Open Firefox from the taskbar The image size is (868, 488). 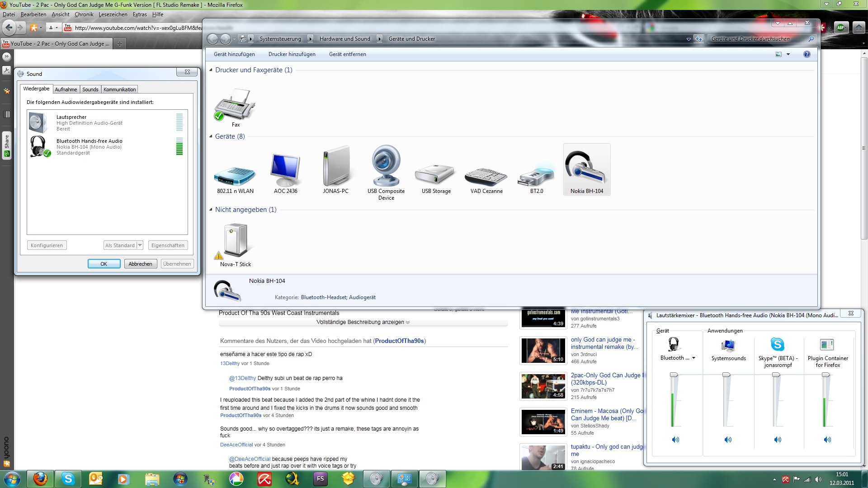coord(40,479)
